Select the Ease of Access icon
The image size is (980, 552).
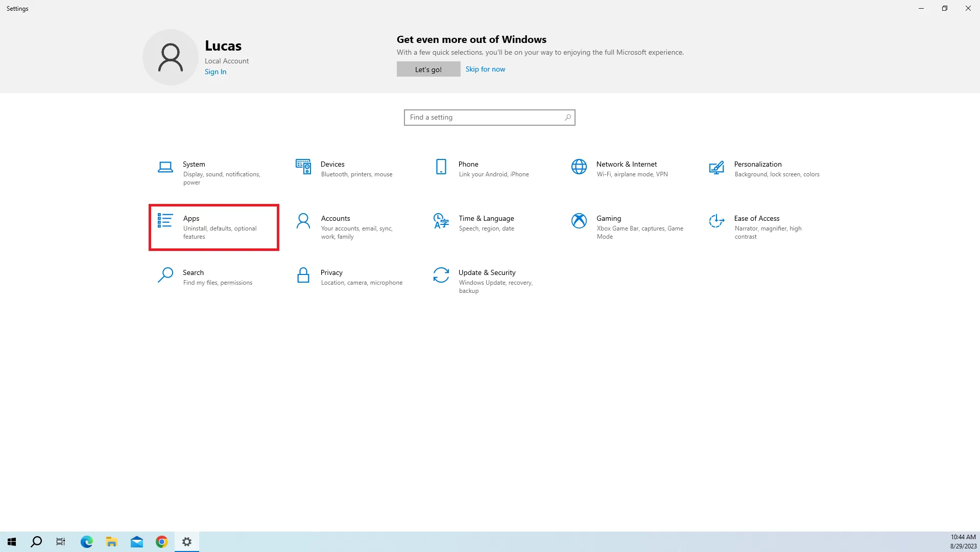[x=716, y=221]
